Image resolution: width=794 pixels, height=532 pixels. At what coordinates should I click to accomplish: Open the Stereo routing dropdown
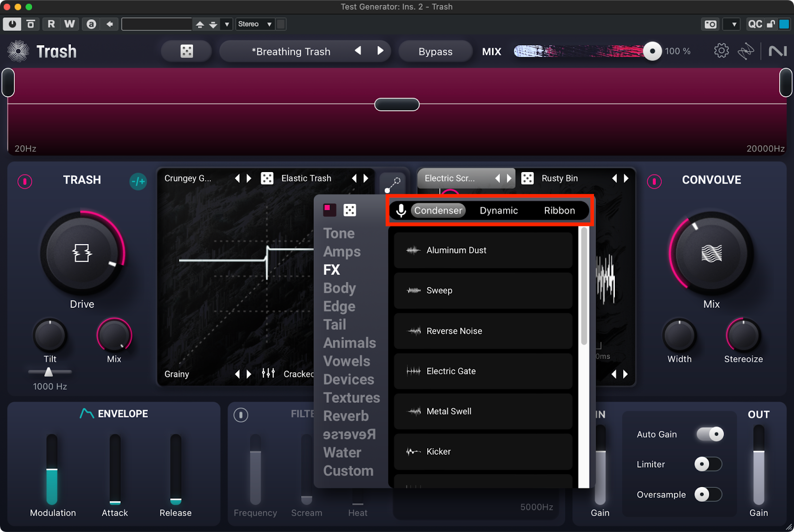pyautogui.click(x=255, y=24)
